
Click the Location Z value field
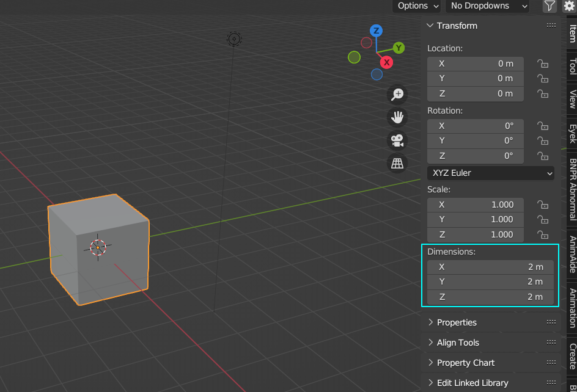[476, 94]
